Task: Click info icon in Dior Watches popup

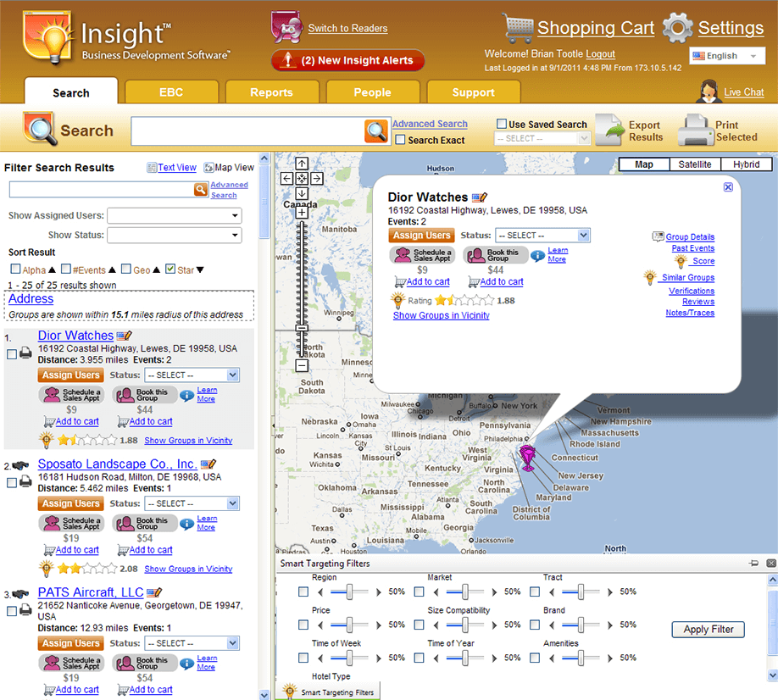Action: coord(537,255)
